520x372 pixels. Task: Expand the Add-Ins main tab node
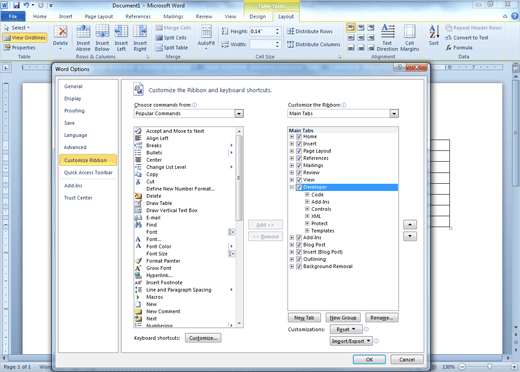tap(292, 238)
